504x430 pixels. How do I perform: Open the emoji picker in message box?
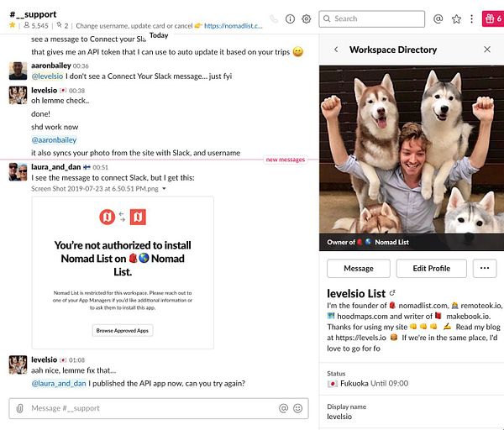[x=298, y=408]
